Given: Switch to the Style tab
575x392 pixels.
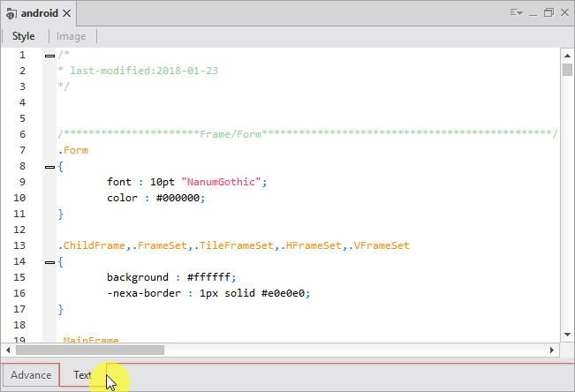Looking at the screenshot, I should point(24,36).
